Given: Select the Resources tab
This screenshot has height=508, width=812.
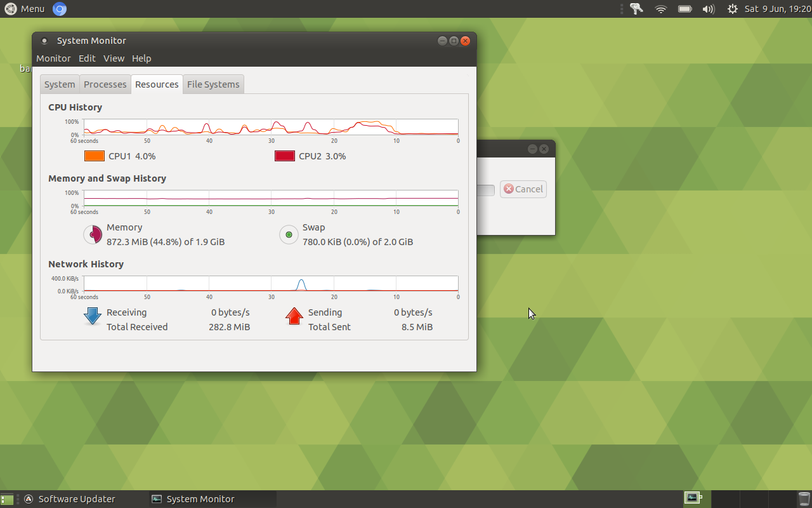Looking at the screenshot, I should pos(157,84).
